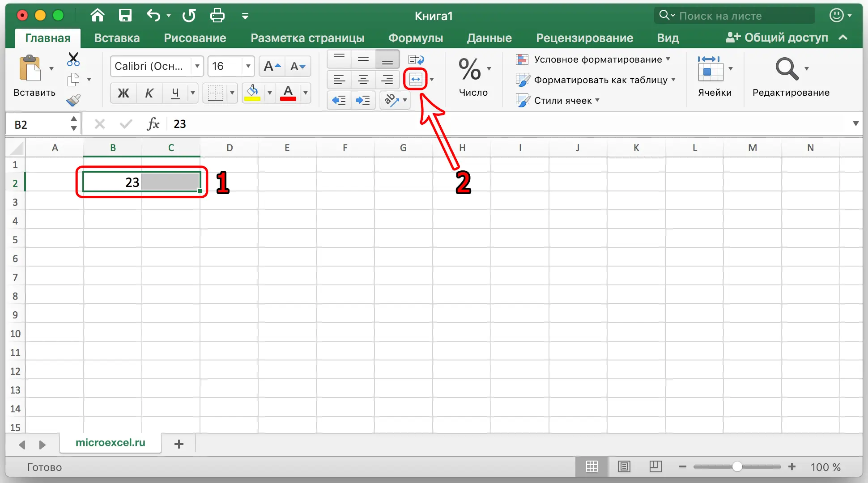The width and height of the screenshot is (868, 483).
Task: Redo the last action
Action: pos(189,16)
